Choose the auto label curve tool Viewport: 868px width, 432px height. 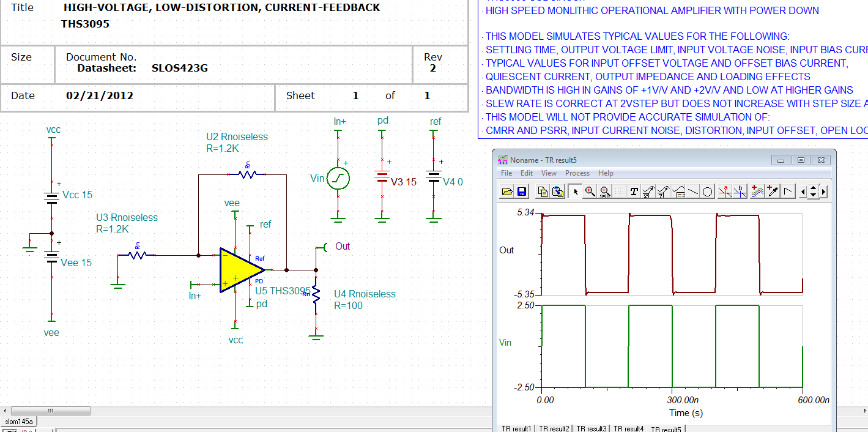click(x=648, y=192)
